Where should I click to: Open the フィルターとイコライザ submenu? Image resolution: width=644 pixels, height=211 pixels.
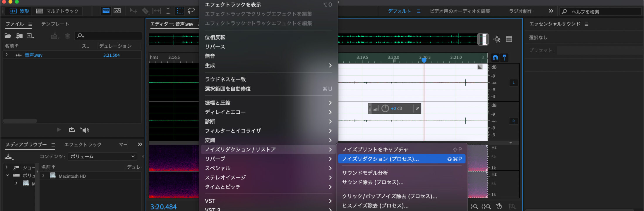pos(268,131)
